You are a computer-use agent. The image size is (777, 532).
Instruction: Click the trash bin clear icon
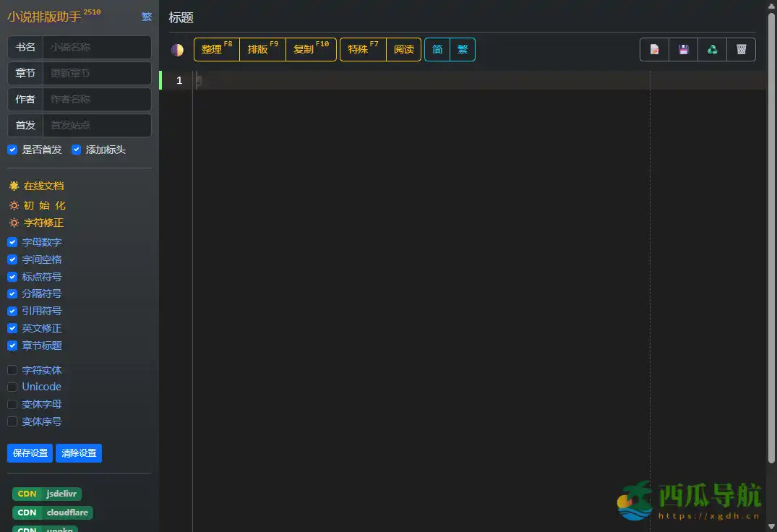click(x=741, y=50)
